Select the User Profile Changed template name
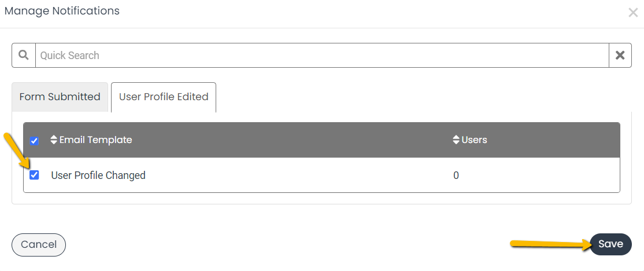644x271 pixels. click(98, 175)
